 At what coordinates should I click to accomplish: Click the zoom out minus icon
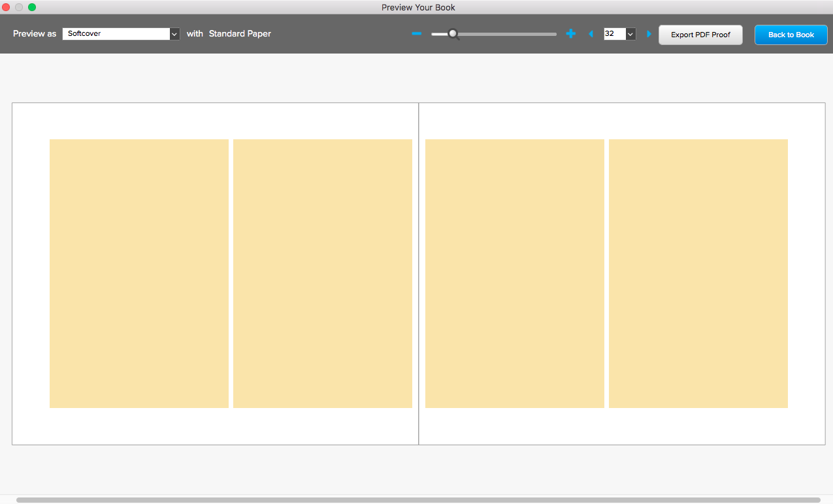coord(417,34)
